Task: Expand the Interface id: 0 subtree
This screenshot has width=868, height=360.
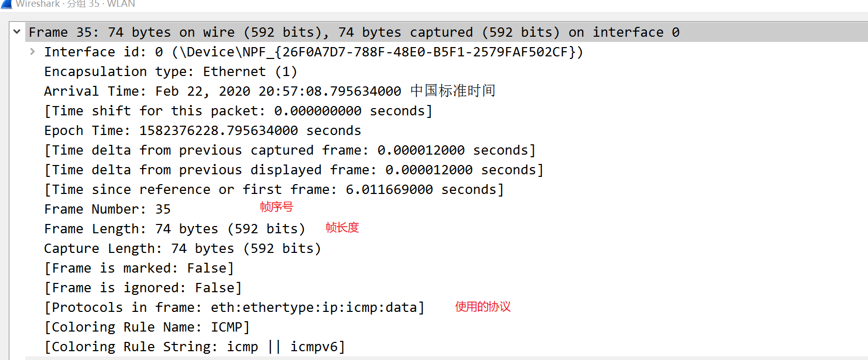Action: click(x=32, y=51)
